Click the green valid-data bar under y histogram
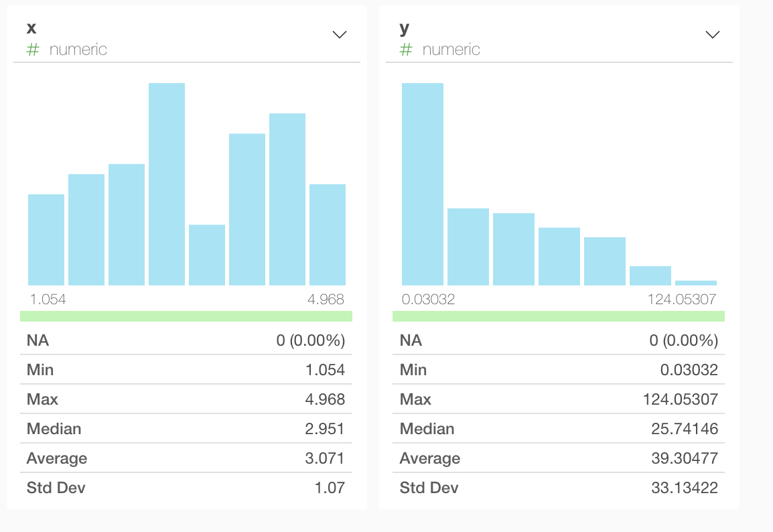773x532 pixels. 559,316
